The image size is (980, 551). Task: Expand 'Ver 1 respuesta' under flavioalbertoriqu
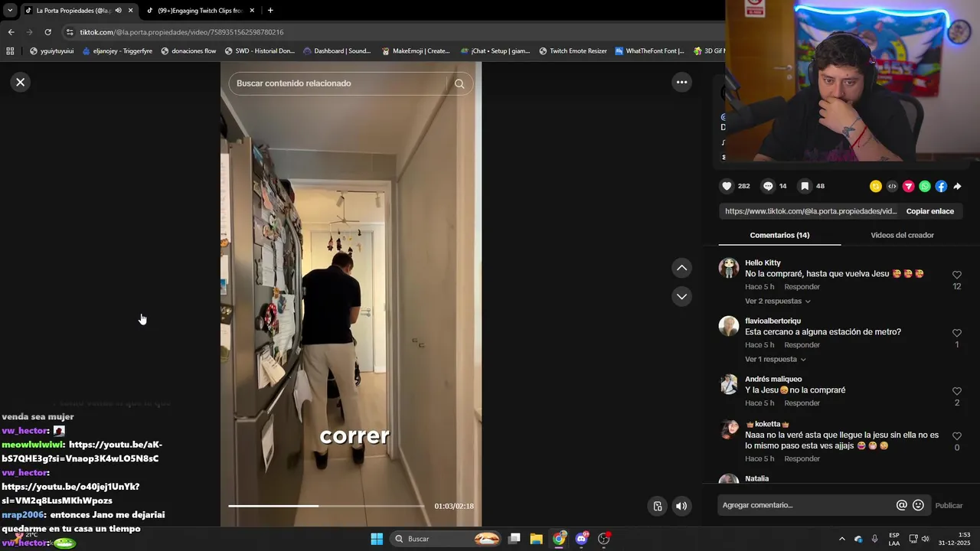[x=776, y=360]
